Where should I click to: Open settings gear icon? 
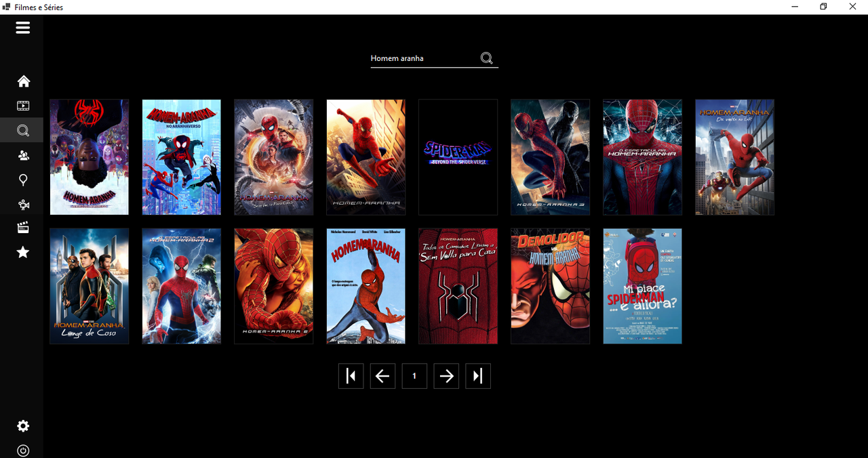pyautogui.click(x=23, y=426)
